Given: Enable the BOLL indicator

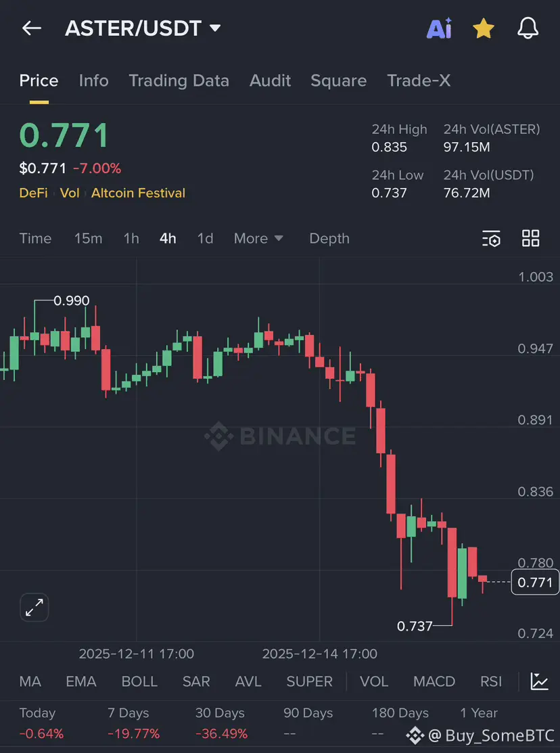Looking at the screenshot, I should (x=139, y=681).
